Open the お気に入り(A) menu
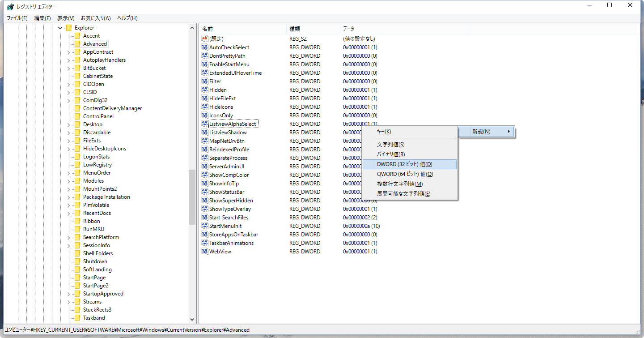 [x=95, y=18]
